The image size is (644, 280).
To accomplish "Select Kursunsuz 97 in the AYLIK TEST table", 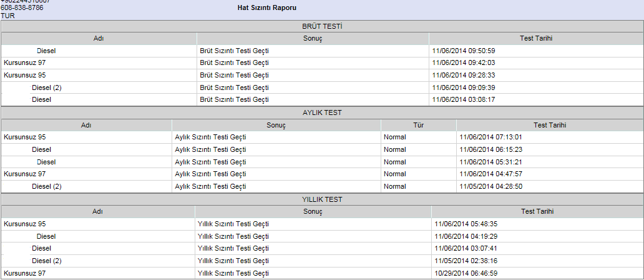I will (x=25, y=174).
